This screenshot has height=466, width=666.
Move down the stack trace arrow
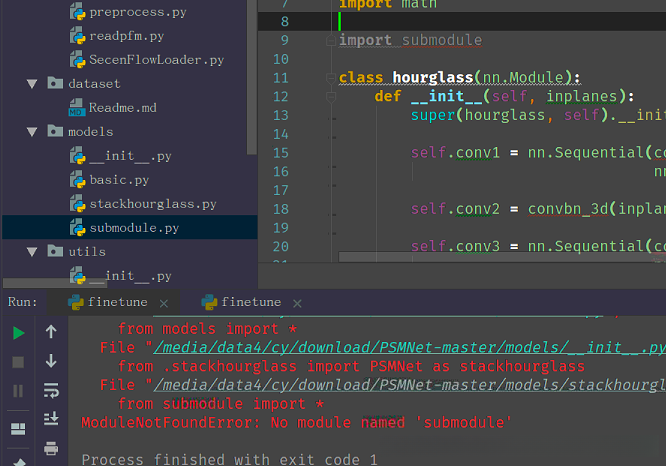pyautogui.click(x=51, y=361)
